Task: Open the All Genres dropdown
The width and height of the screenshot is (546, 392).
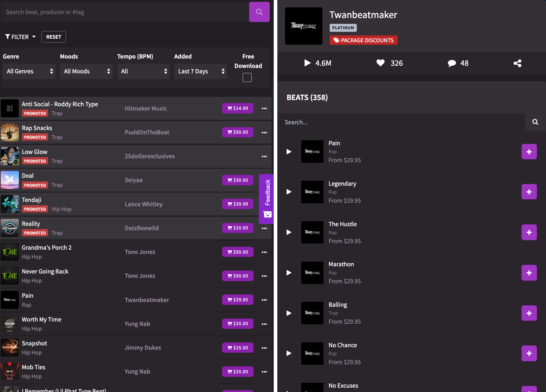Action: click(29, 71)
